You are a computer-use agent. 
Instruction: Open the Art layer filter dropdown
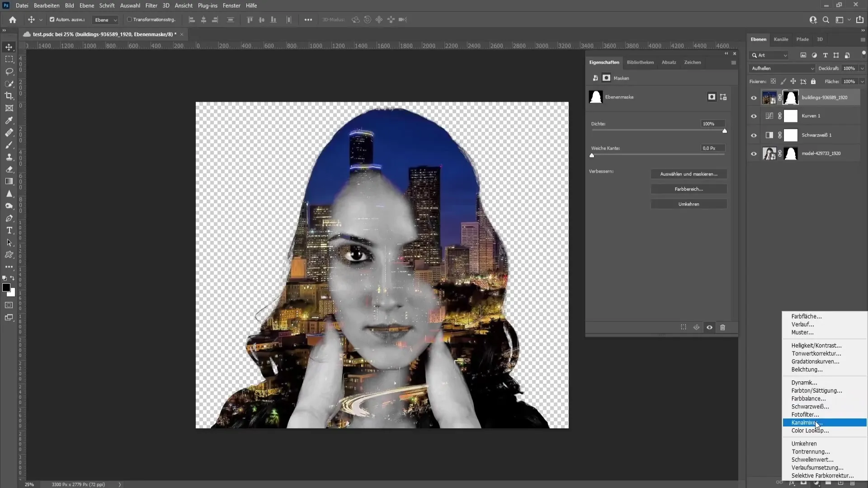(769, 55)
